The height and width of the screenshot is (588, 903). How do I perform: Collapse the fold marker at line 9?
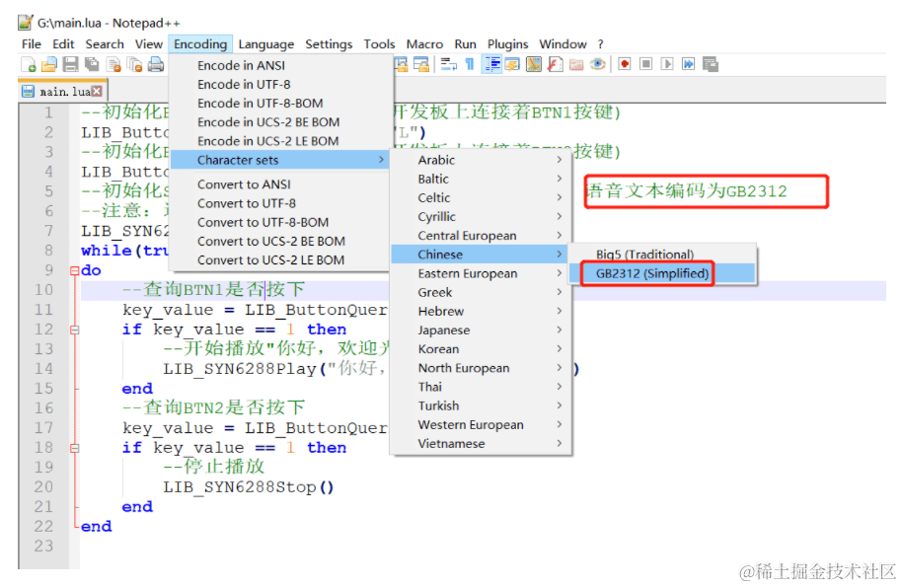click(74, 270)
